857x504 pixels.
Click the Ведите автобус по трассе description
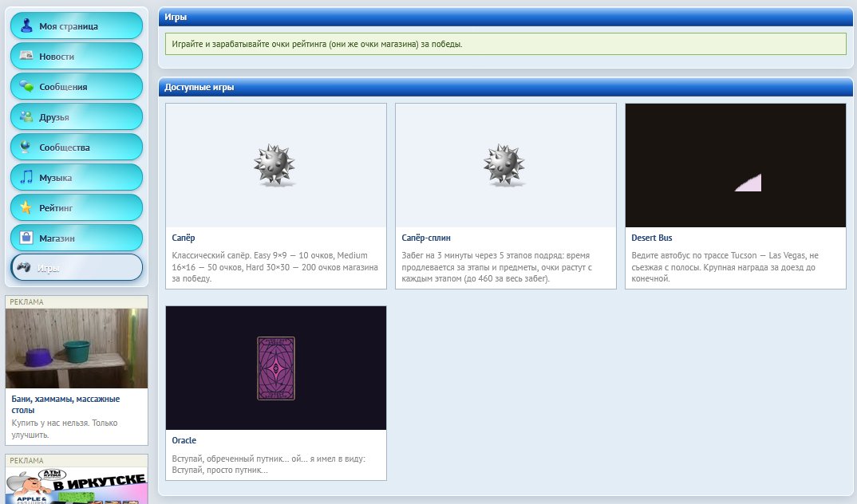pyautogui.click(x=725, y=267)
